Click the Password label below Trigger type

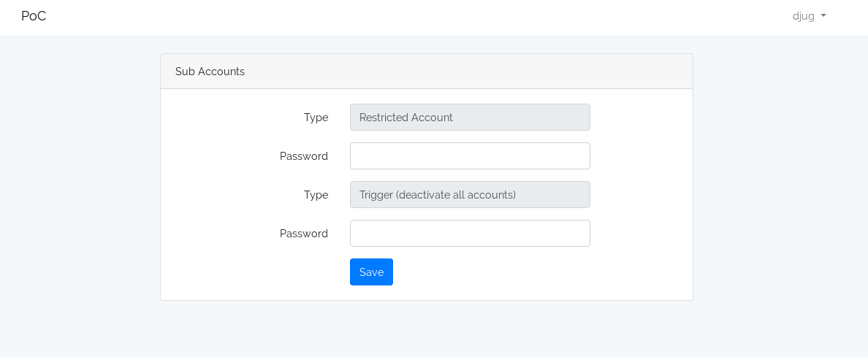(x=303, y=234)
